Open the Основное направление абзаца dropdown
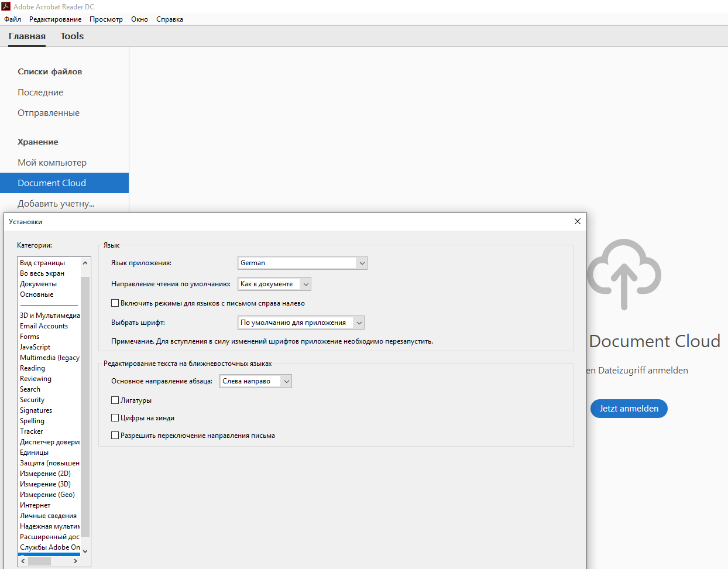The image size is (728, 569). pos(256,381)
